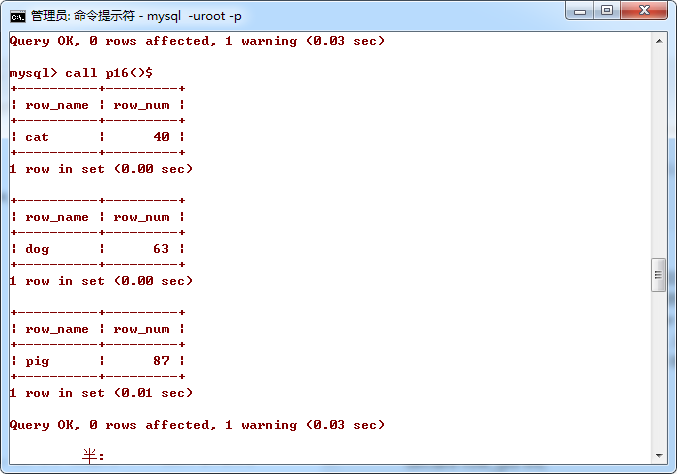Click the 'pig' row value
The width and height of the screenshot is (677, 474).
click(37, 361)
